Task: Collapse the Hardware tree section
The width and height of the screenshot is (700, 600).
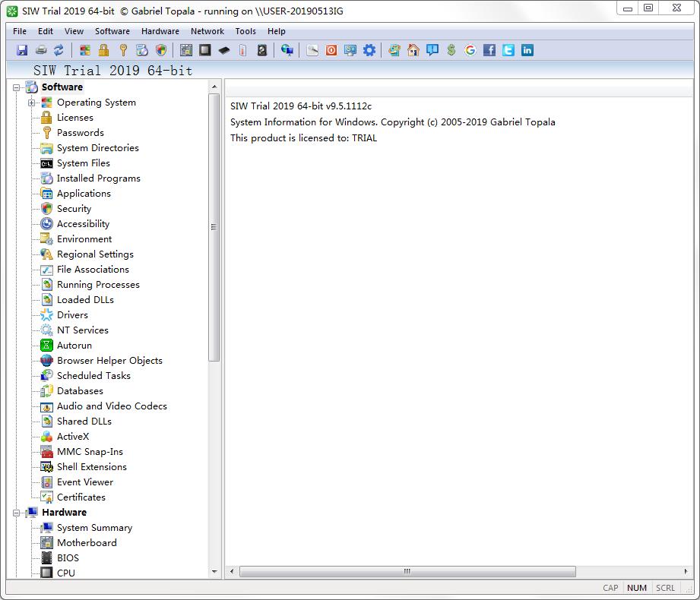Action: pyautogui.click(x=17, y=513)
